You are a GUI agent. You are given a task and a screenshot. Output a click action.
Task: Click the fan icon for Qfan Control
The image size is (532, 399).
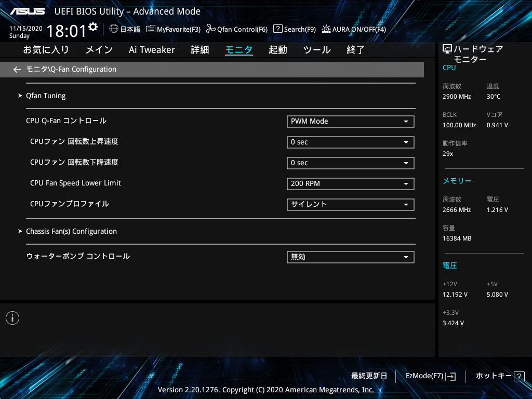point(211,29)
